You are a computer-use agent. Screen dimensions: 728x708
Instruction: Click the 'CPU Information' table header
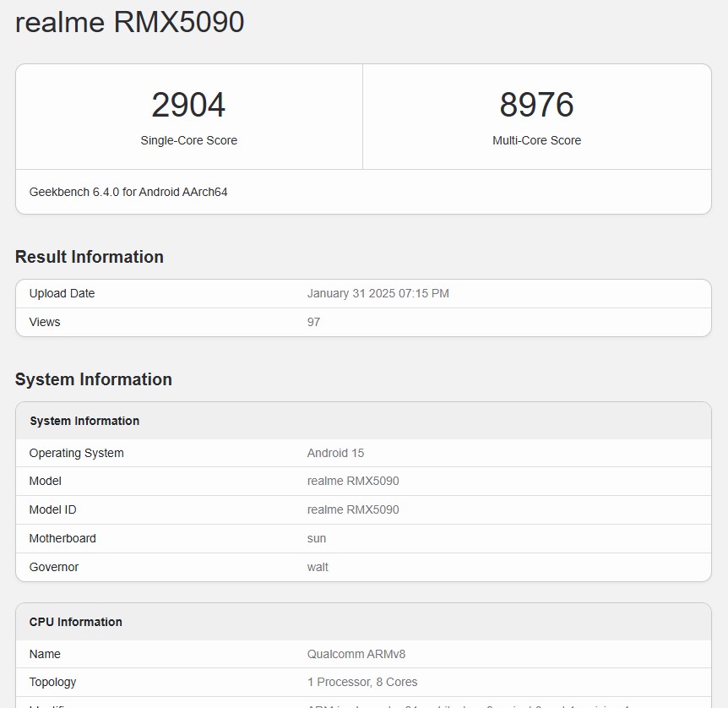click(x=76, y=622)
